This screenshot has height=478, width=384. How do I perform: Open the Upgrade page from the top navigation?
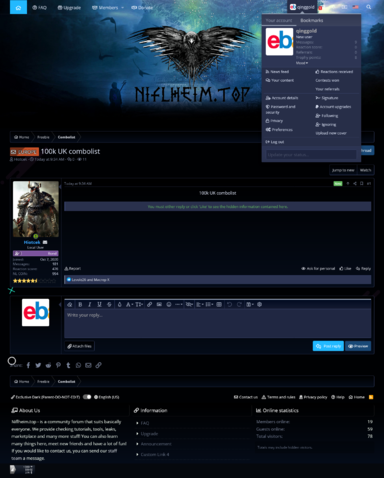click(x=69, y=7)
